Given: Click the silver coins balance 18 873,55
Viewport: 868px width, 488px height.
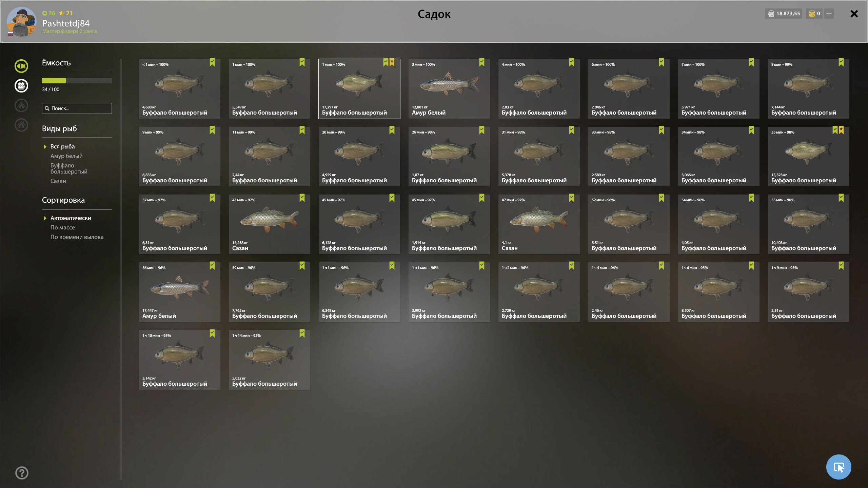Looking at the screenshot, I should pos(784,14).
